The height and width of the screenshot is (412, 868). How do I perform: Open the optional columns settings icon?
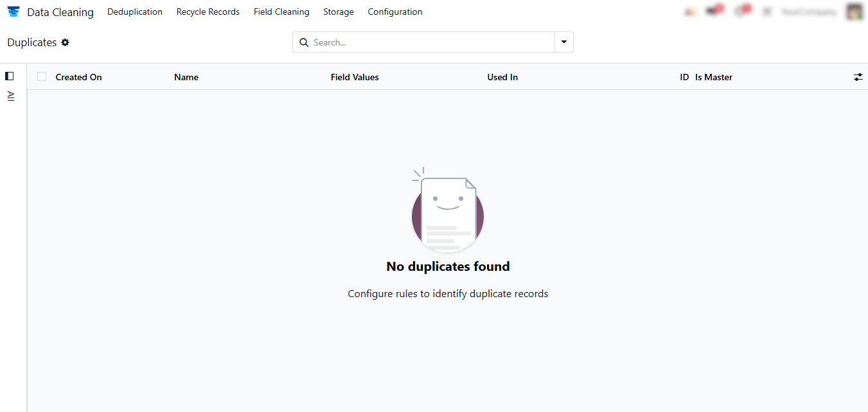[858, 77]
